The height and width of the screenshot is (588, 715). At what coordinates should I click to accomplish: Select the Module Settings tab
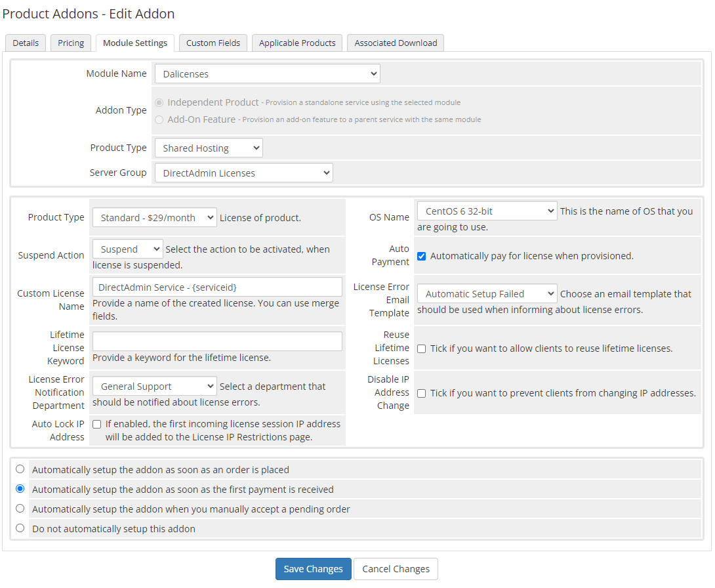(135, 43)
